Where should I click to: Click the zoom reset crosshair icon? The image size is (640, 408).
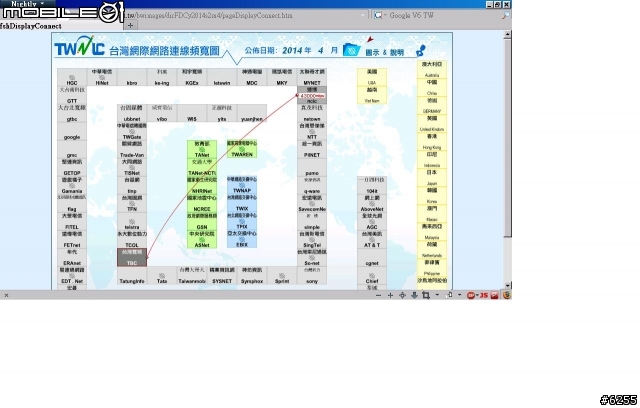402,295
